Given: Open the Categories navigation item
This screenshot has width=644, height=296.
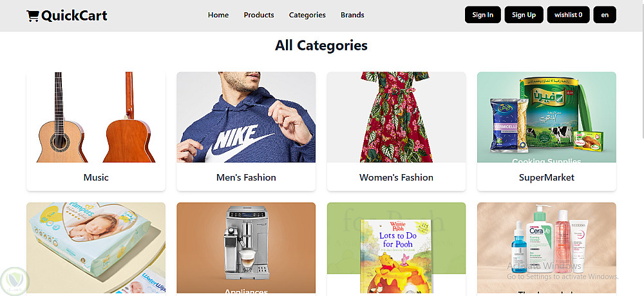Looking at the screenshot, I should pos(307,15).
